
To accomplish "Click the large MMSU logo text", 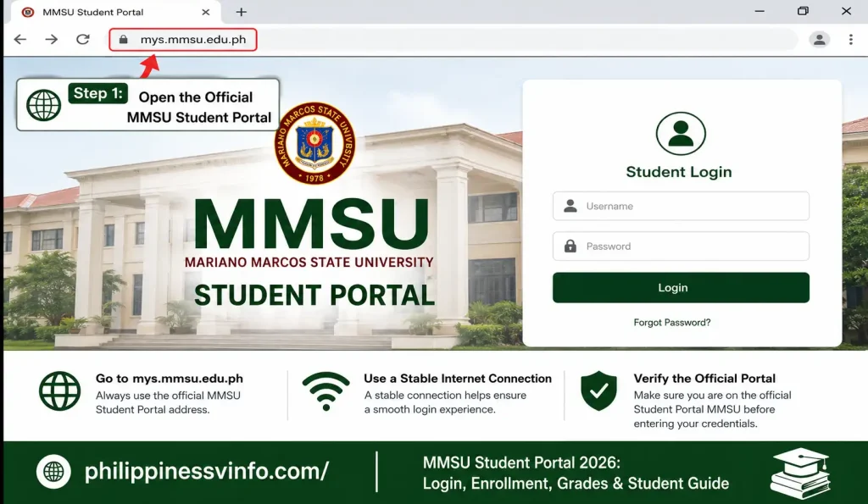I will point(311,224).
